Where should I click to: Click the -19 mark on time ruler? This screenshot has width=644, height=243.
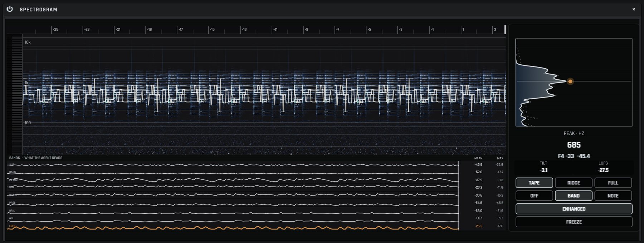click(150, 29)
